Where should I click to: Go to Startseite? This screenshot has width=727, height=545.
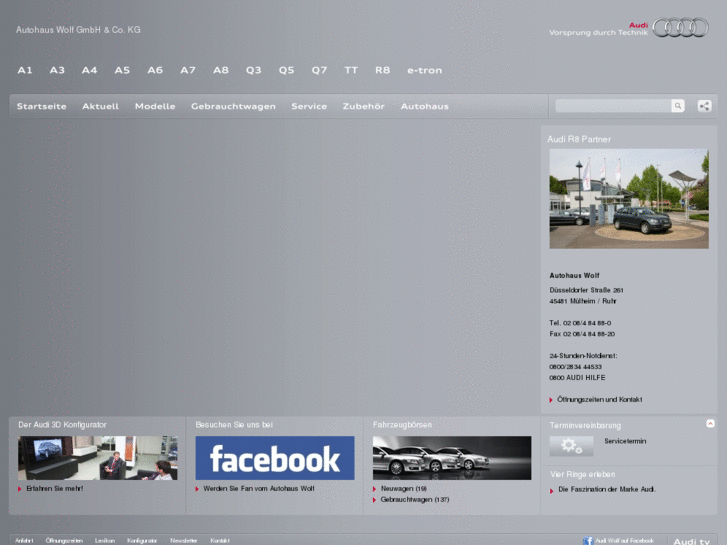(x=42, y=106)
